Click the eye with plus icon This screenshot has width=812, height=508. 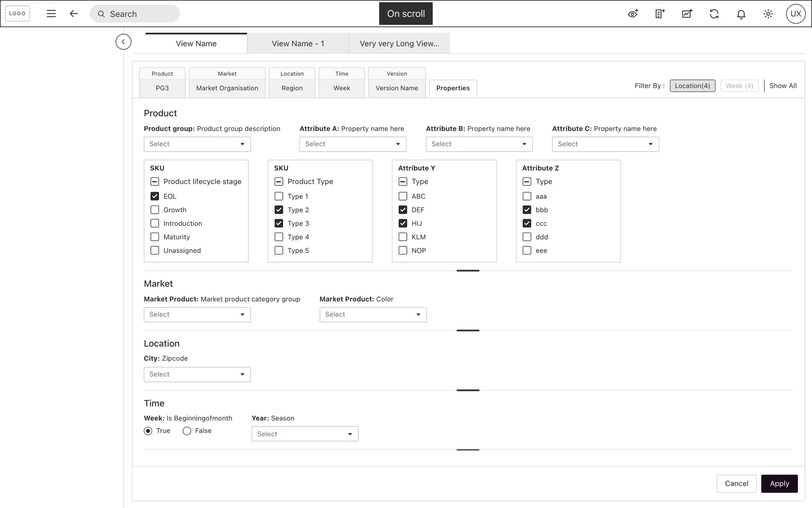click(633, 14)
